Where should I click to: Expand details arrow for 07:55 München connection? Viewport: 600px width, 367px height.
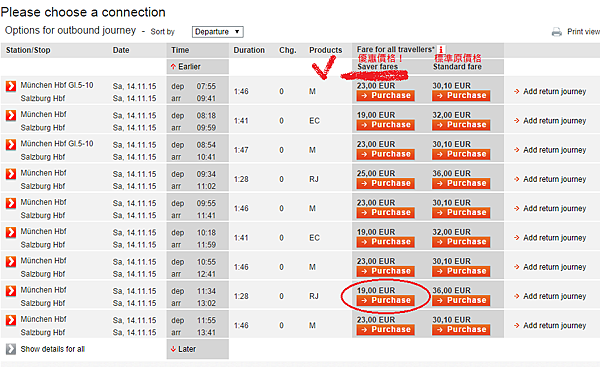tap(11, 86)
